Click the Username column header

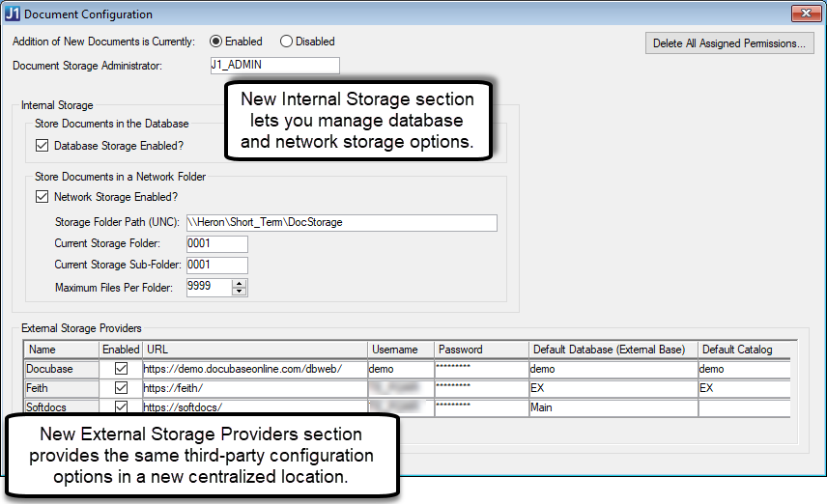(401, 350)
